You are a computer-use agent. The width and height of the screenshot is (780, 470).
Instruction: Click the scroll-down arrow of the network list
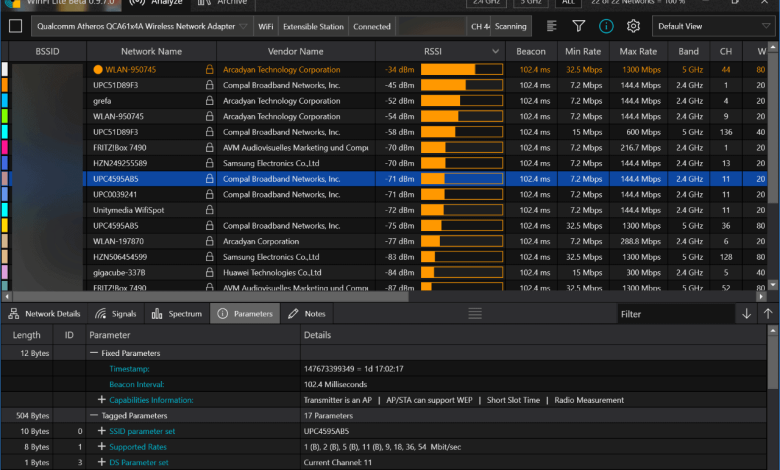tap(773, 285)
